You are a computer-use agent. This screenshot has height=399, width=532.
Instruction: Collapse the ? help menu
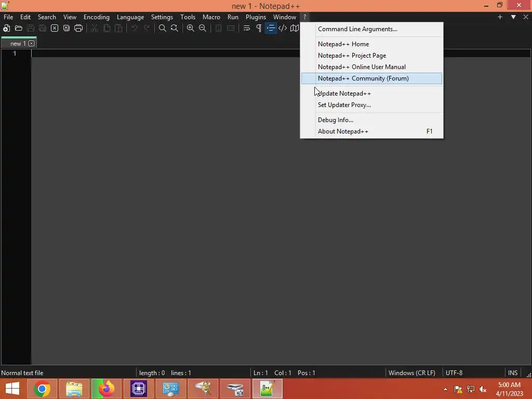coord(304,17)
